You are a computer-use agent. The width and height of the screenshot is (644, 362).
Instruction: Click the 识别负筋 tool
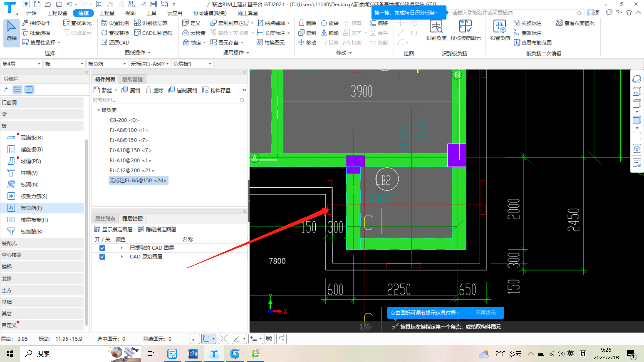click(x=436, y=30)
